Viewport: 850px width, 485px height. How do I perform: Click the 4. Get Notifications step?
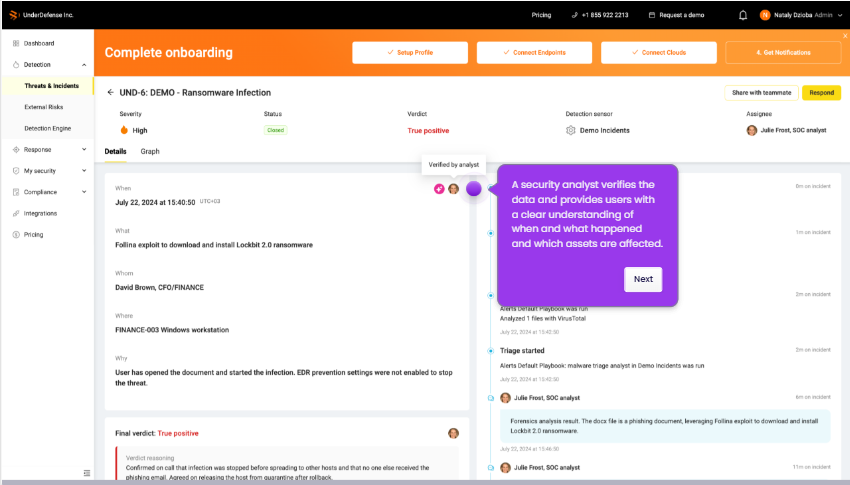tap(783, 53)
